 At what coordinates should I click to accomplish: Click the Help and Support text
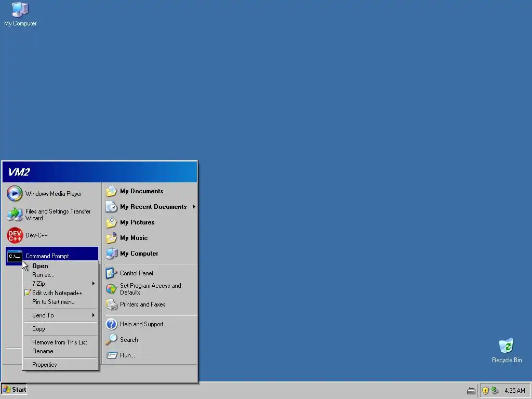141,324
